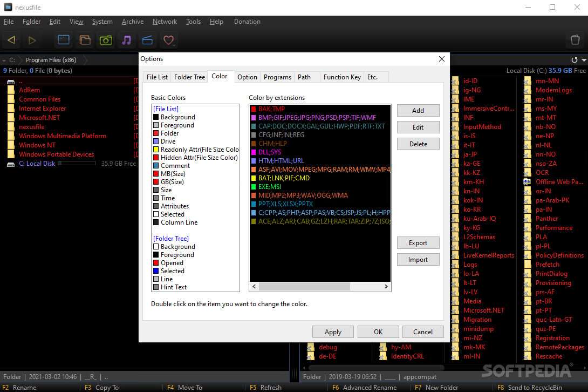This screenshot has height=392, width=588.
Task: Select the HTM;HTML;URL extension row
Action: point(320,161)
